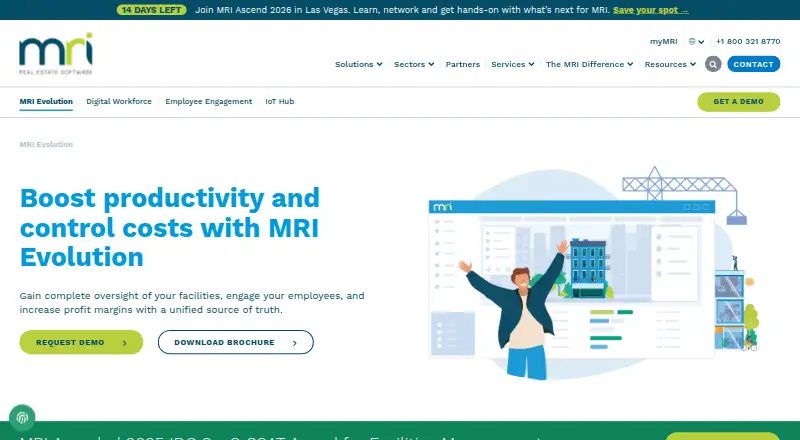
Task: Open the region chevron next to globe
Action: click(x=702, y=42)
